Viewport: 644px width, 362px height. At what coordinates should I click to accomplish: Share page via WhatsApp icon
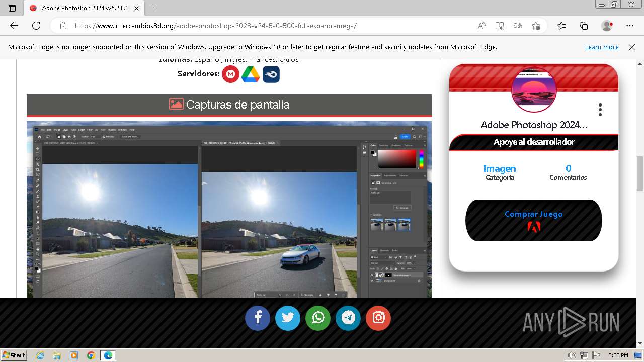click(x=318, y=318)
